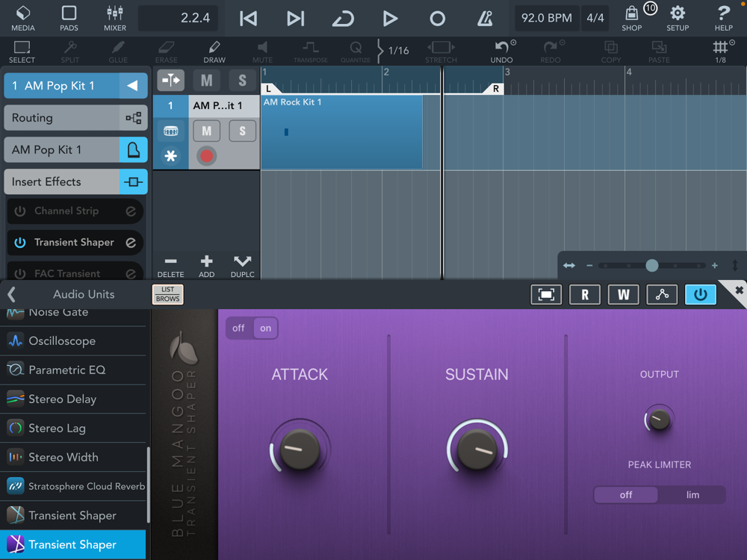Open the Shop
Viewport: 747px width, 560px height.
[x=632, y=19]
